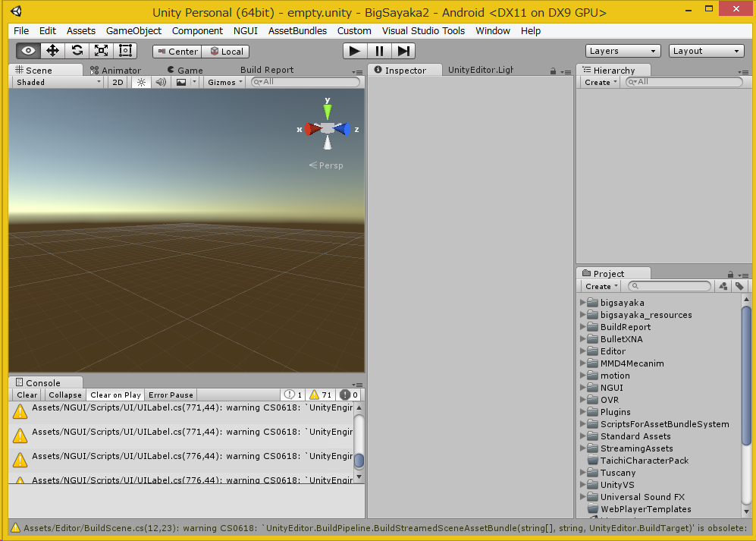Viewport: 756px width, 541px height.
Task: Toggle Error Pause option
Action: (x=171, y=395)
